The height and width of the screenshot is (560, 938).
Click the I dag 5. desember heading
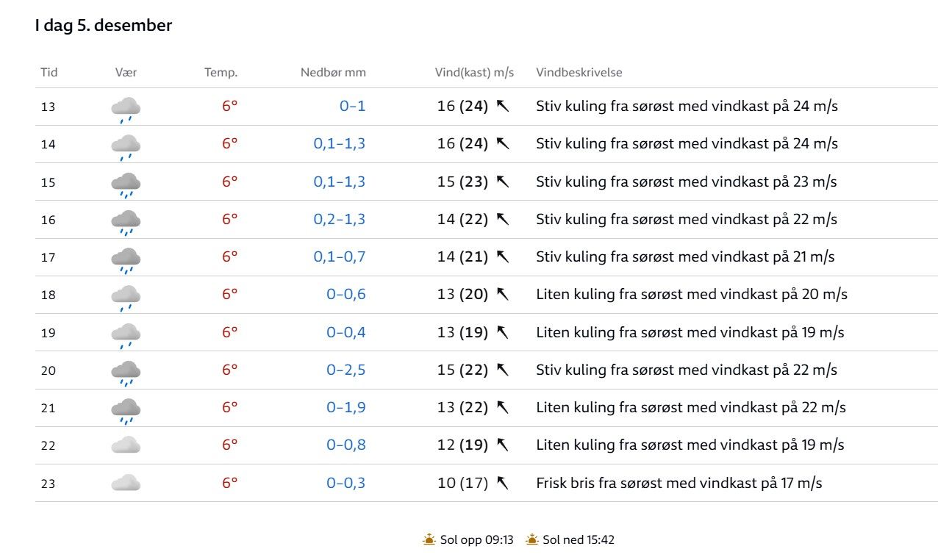[x=104, y=25]
